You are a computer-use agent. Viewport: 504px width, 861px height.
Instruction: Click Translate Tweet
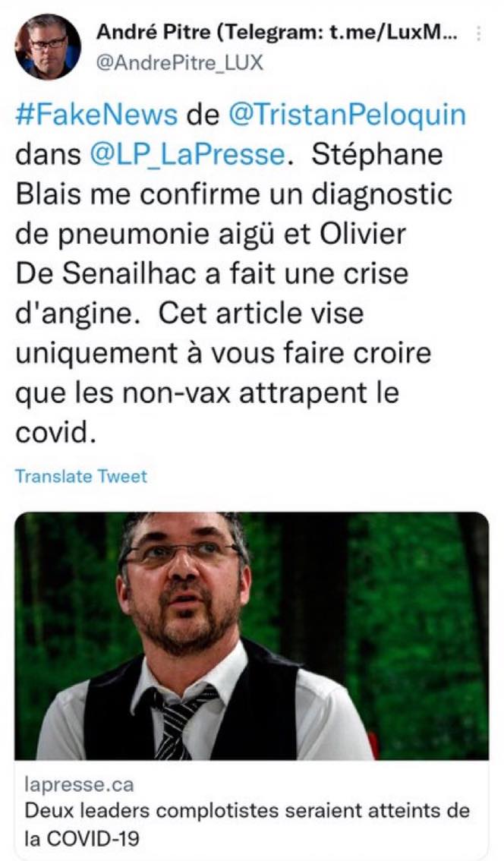[81, 476]
